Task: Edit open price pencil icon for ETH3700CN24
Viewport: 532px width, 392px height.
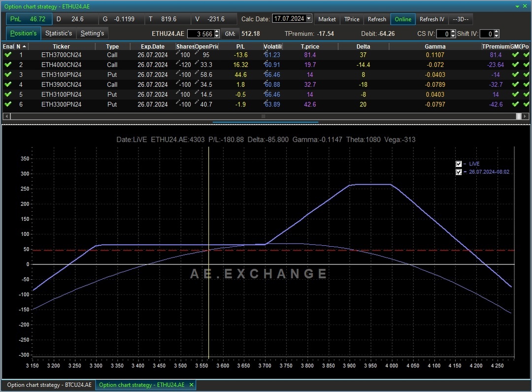Action: [197, 53]
